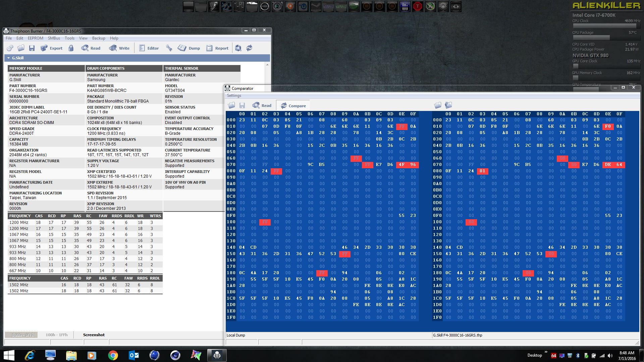Click the volume speaker tray icon
Screen dimensions: 644x362
pos(610,356)
